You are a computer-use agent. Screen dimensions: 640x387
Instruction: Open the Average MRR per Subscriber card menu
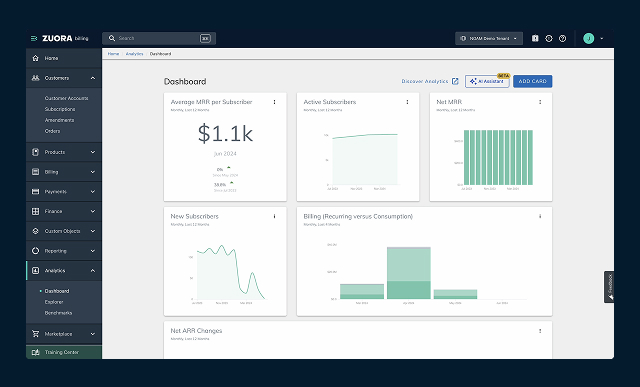(274, 102)
